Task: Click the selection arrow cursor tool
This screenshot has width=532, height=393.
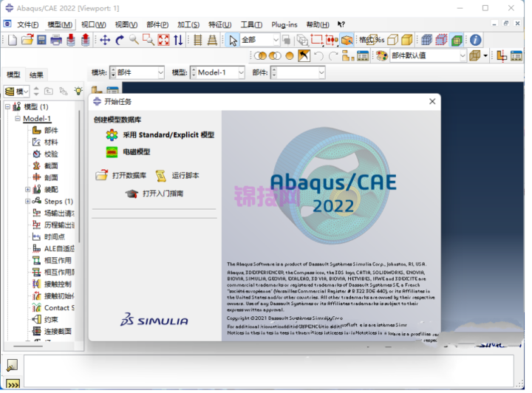Action: [x=233, y=41]
